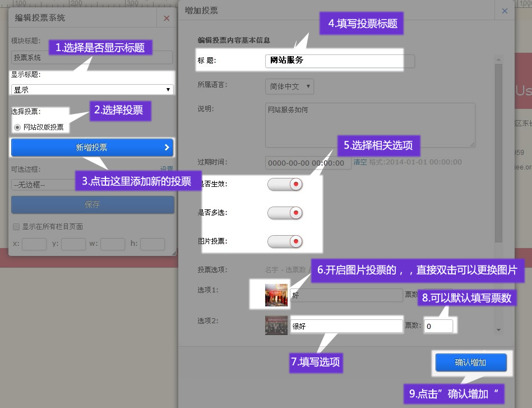
Task: Toggle the 图片投票 switch
Action: [285, 241]
